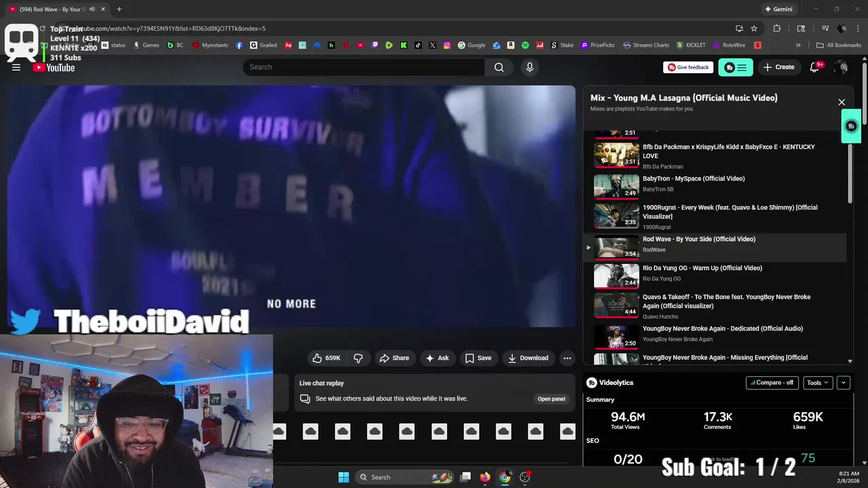Viewport: 868px width, 488px height.
Task: Play Bfb Da Packman KENTUCKY LOVE video
Action: [x=715, y=155]
